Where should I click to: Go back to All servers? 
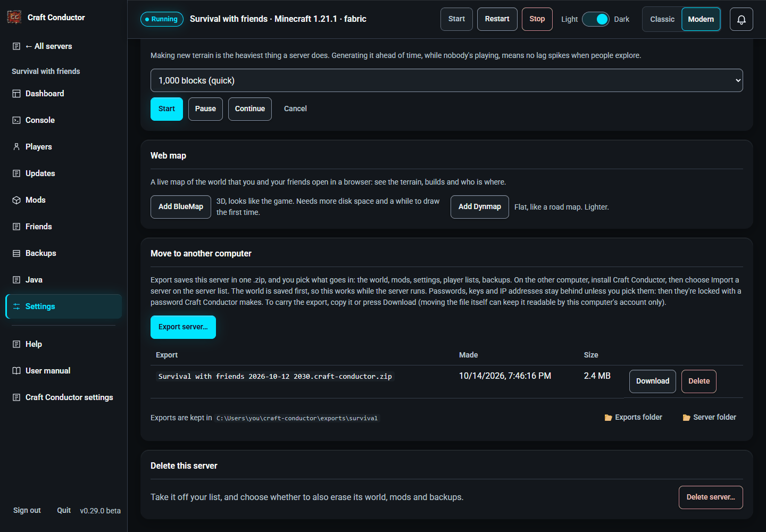48,46
